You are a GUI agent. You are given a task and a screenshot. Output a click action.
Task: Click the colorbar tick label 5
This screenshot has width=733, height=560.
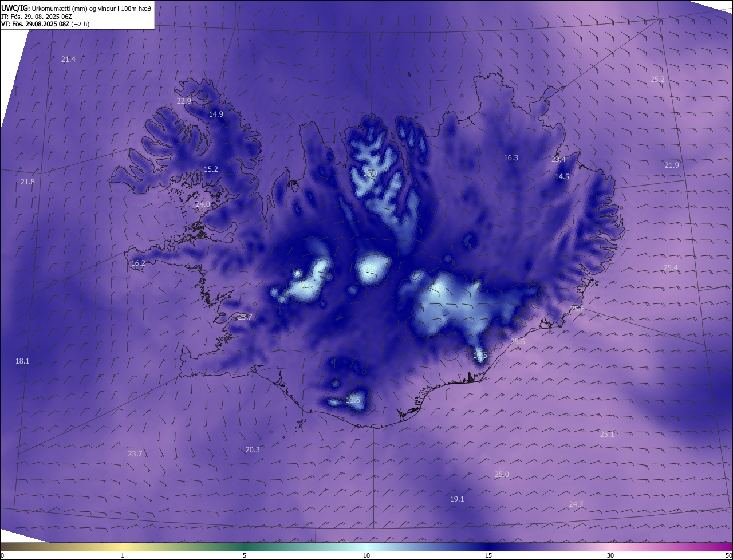(245, 555)
